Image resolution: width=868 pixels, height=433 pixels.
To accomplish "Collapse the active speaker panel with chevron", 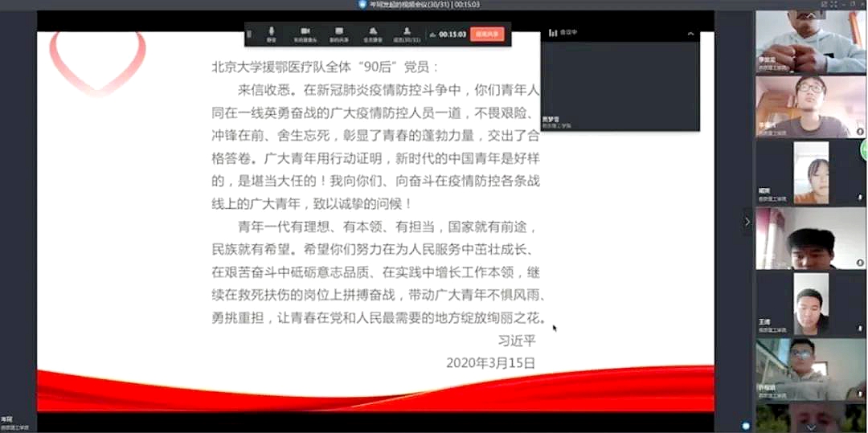I will tap(690, 33).
